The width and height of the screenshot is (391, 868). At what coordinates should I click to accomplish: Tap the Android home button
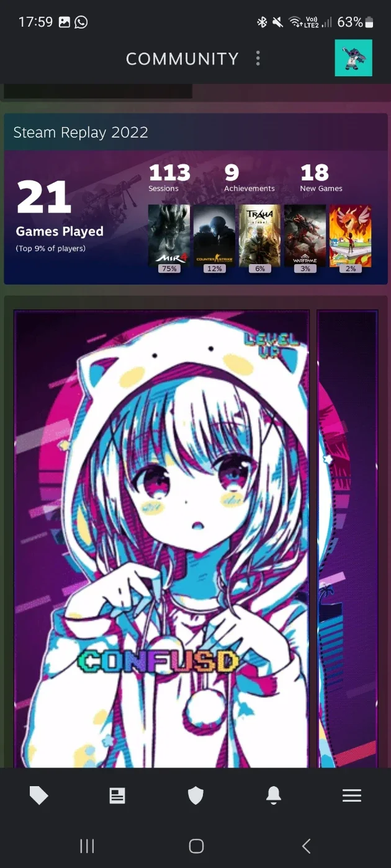click(196, 846)
